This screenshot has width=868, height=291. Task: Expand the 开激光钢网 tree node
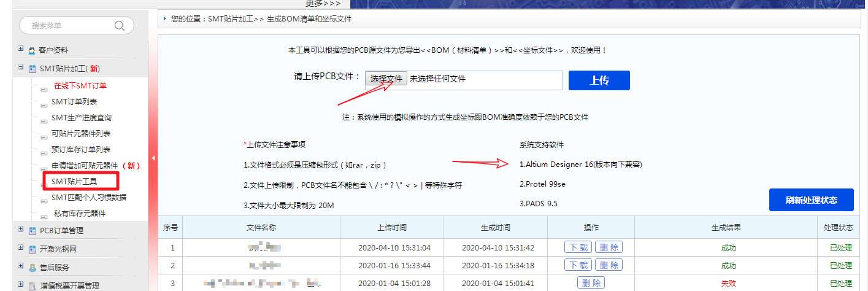click(x=21, y=248)
